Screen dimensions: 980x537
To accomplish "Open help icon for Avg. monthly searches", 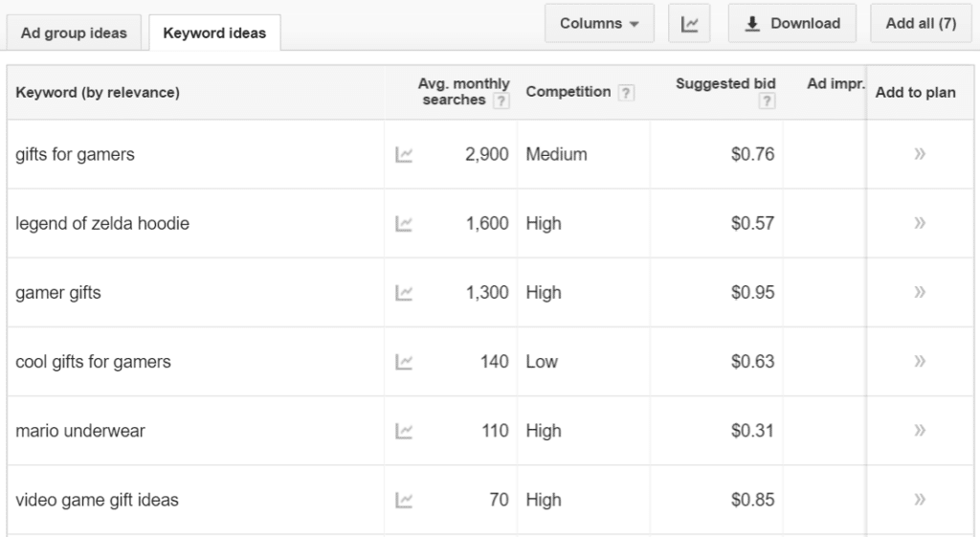I will 501,101.
